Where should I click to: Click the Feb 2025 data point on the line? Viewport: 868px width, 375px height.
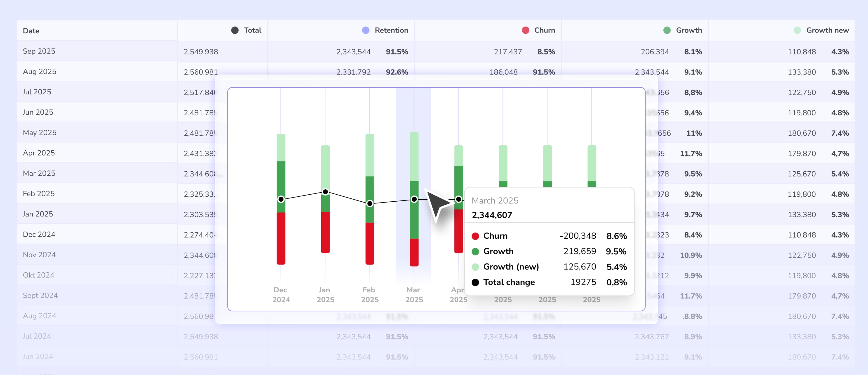(x=370, y=204)
